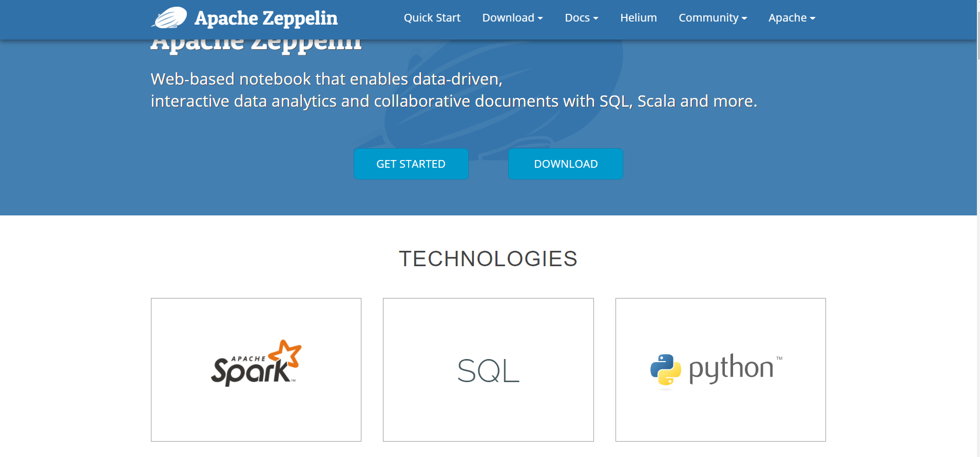Expand the Docs dropdown
The image size is (980, 457).
pyautogui.click(x=581, y=17)
